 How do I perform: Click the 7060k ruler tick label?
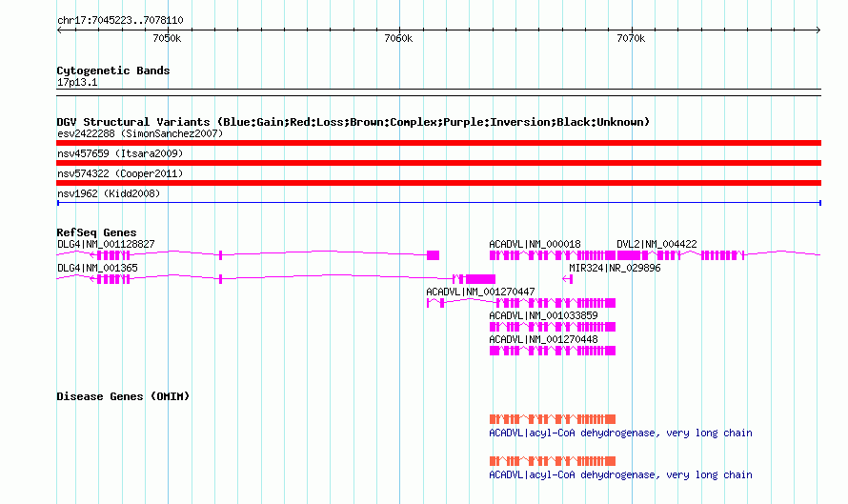(398, 38)
